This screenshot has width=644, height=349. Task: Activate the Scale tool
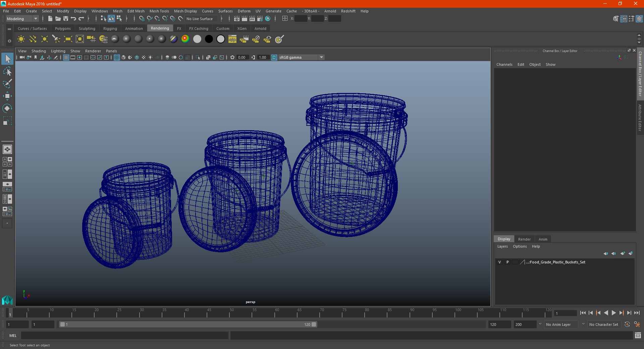pyautogui.click(x=7, y=121)
